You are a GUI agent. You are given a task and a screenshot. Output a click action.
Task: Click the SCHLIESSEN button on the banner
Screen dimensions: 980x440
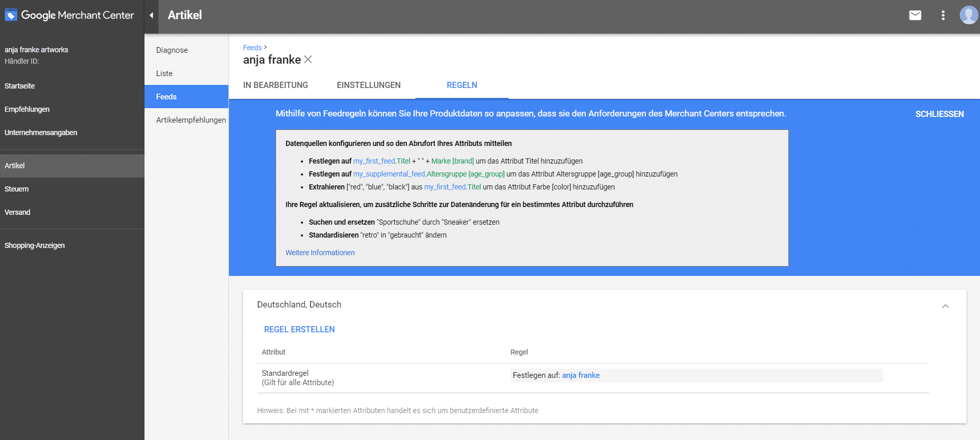point(940,114)
